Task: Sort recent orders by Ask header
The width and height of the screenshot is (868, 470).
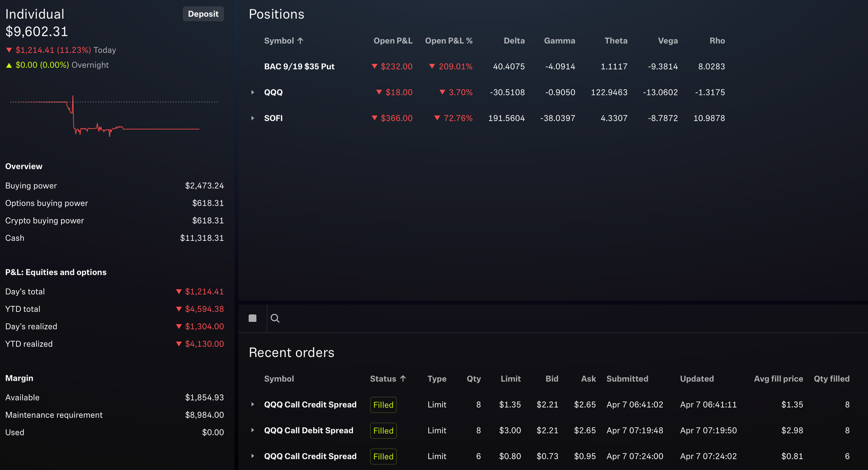Action: (589, 379)
